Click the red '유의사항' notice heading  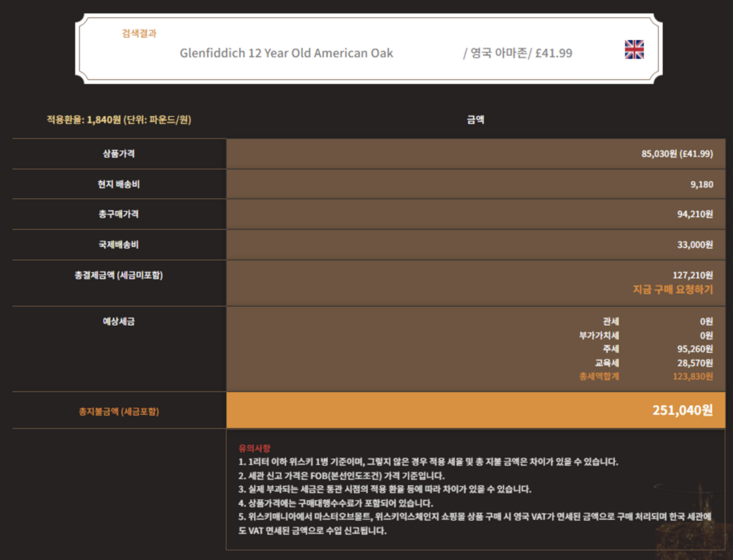click(x=254, y=449)
